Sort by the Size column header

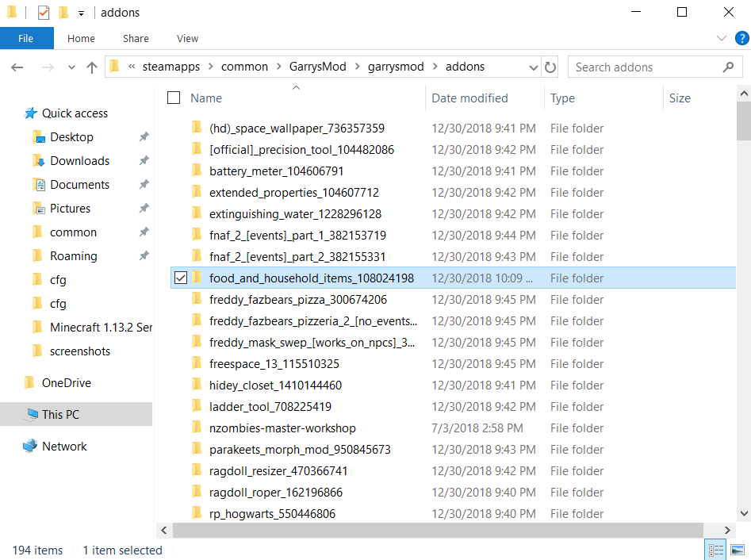click(x=680, y=98)
